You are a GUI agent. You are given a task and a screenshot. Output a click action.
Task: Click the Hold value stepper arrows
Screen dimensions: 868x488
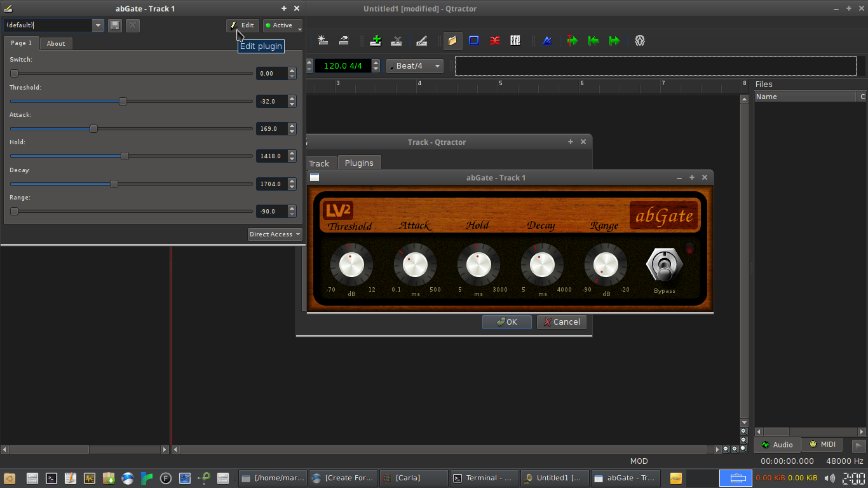(292, 156)
